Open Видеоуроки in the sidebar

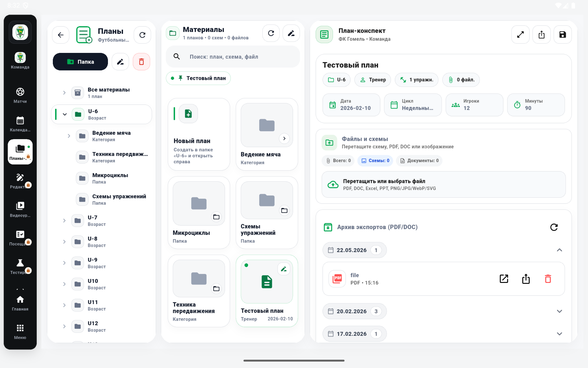point(20,210)
